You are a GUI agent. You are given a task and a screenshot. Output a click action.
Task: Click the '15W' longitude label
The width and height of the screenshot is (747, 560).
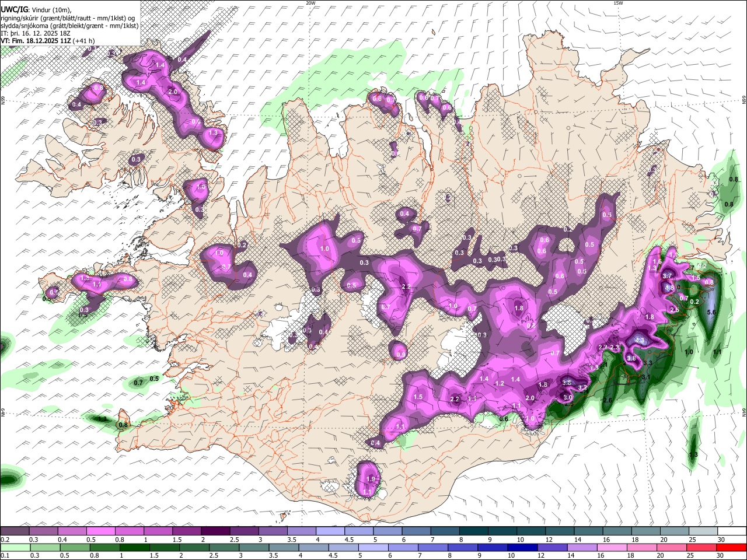coord(618,3)
